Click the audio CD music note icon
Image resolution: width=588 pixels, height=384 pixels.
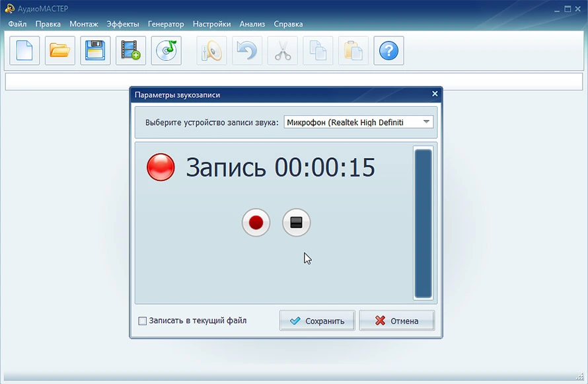[x=166, y=51]
